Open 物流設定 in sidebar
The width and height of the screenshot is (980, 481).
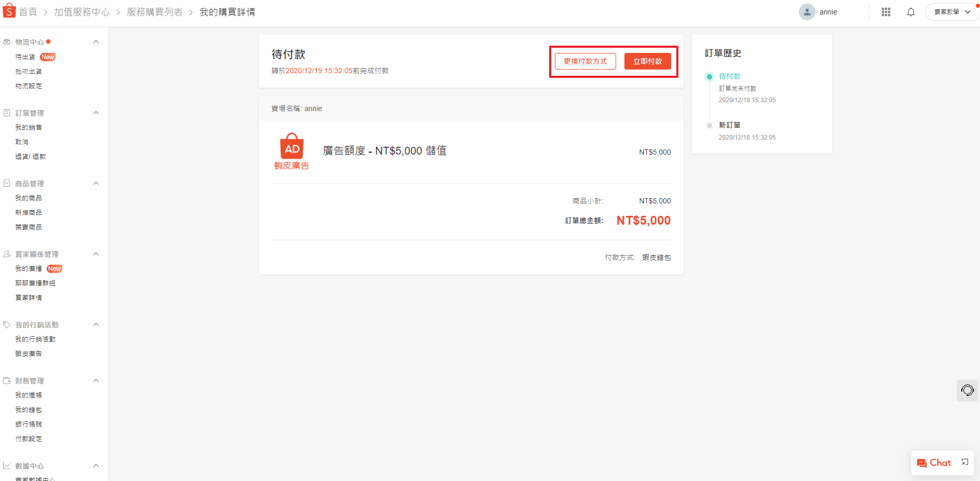[29, 86]
